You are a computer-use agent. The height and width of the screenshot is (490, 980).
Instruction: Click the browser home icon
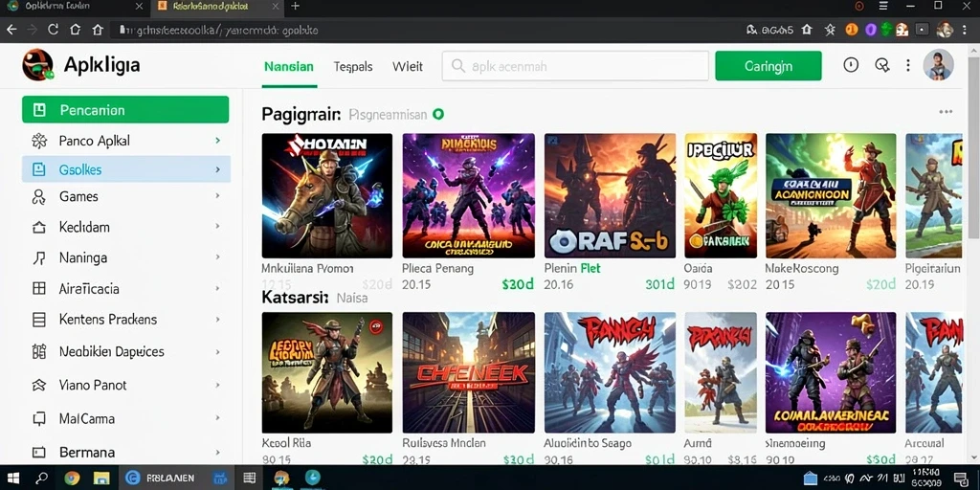click(75, 30)
